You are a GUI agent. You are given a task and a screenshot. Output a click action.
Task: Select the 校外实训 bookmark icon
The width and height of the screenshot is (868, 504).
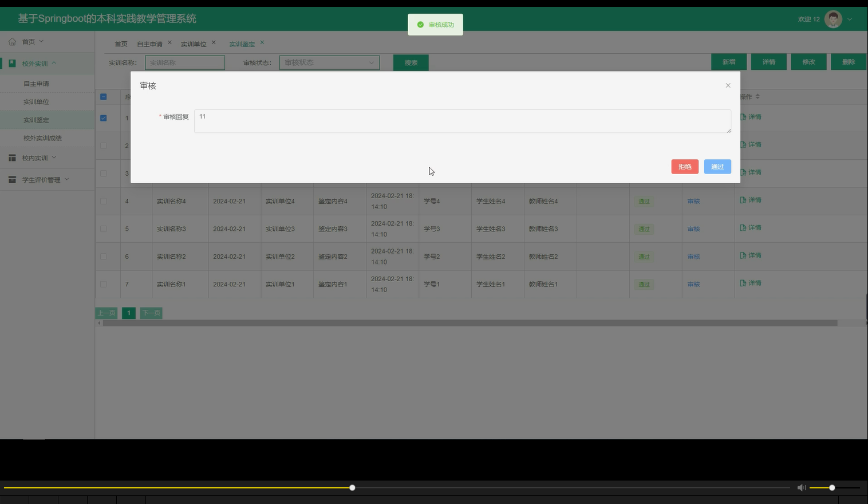click(12, 63)
